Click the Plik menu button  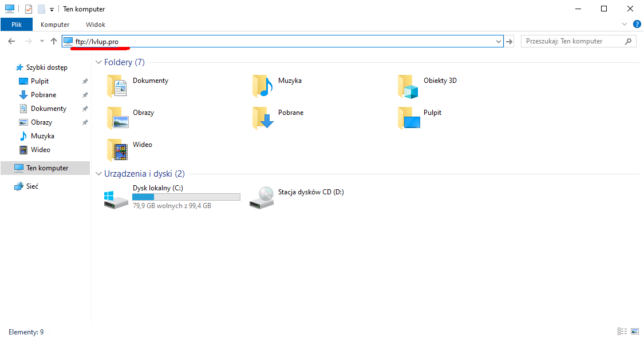pos(16,25)
